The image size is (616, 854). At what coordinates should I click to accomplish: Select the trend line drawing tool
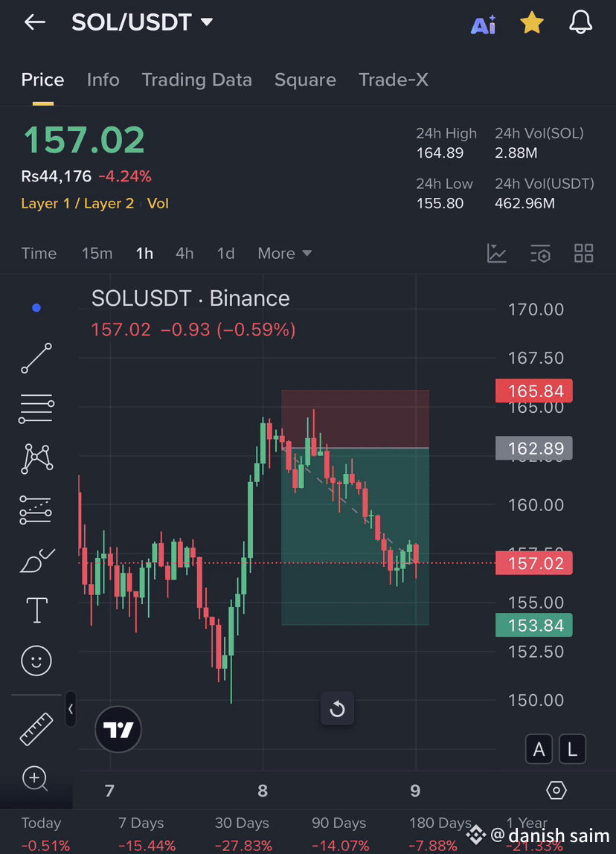[36, 358]
